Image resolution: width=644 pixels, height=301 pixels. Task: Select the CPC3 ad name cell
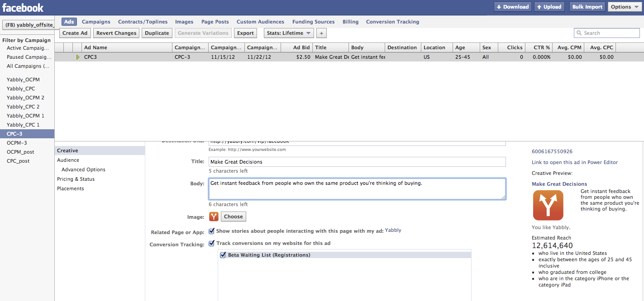(127, 57)
